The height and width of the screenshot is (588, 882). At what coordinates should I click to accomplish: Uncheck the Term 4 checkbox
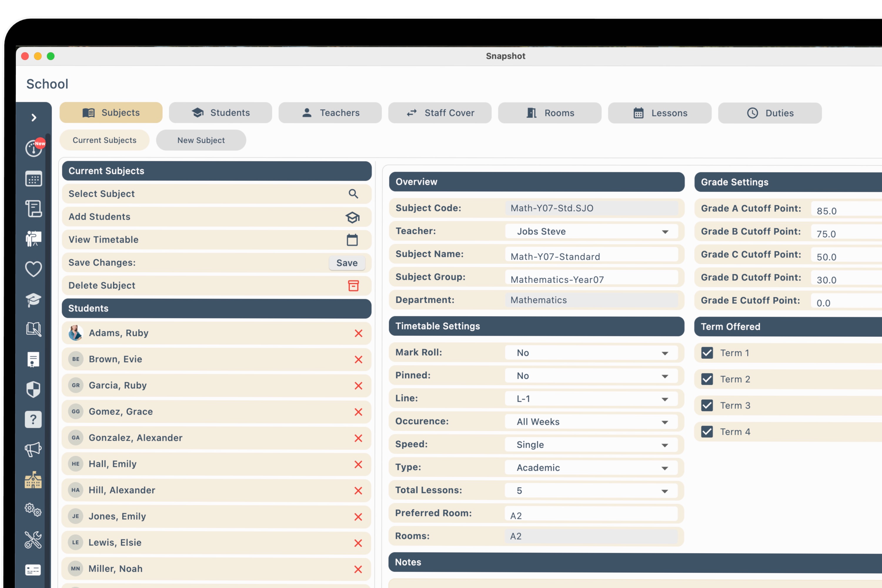pyautogui.click(x=707, y=432)
